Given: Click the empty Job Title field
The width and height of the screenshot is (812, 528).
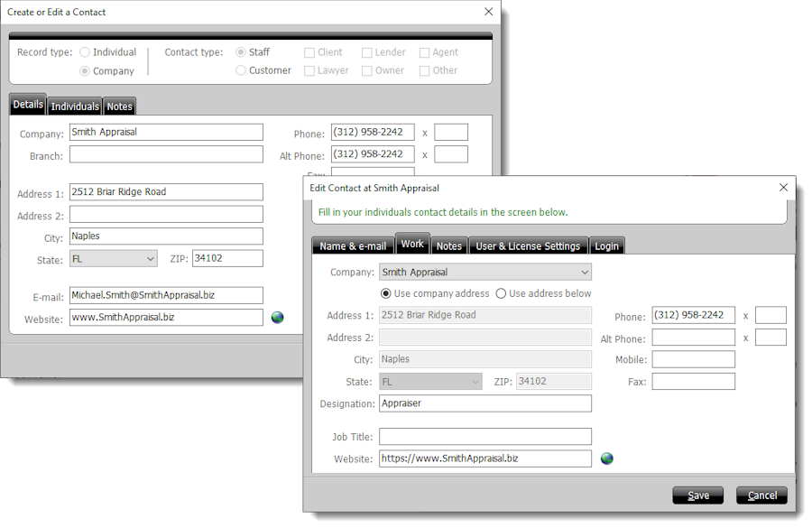Looking at the screenshot, I should click(485, 436).
